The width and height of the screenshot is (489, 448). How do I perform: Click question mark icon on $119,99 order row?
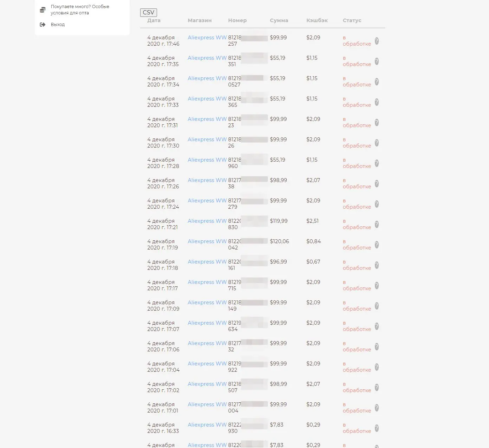pos(377,225)
